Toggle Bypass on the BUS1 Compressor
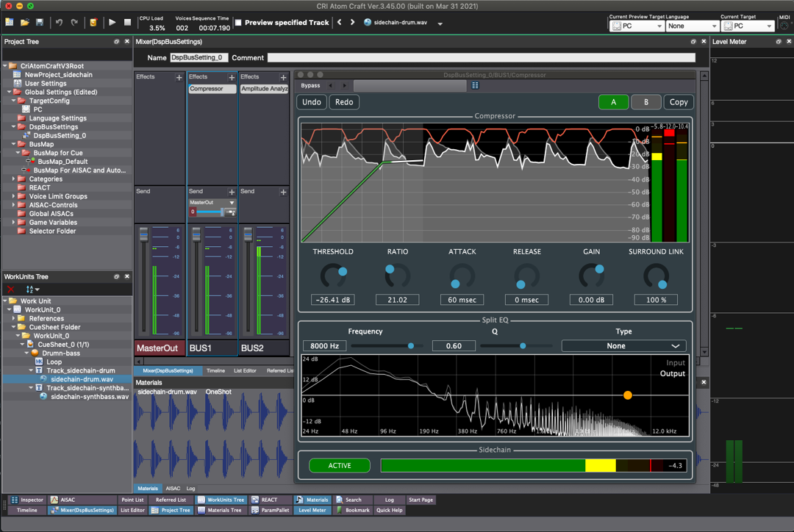 [x=312, y=85]
